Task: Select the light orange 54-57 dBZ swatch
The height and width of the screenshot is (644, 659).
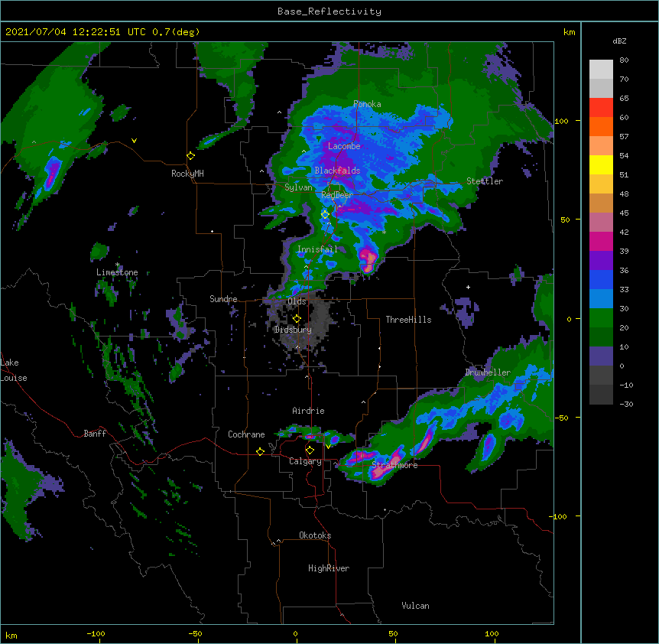Action: (x=601, y=146)
